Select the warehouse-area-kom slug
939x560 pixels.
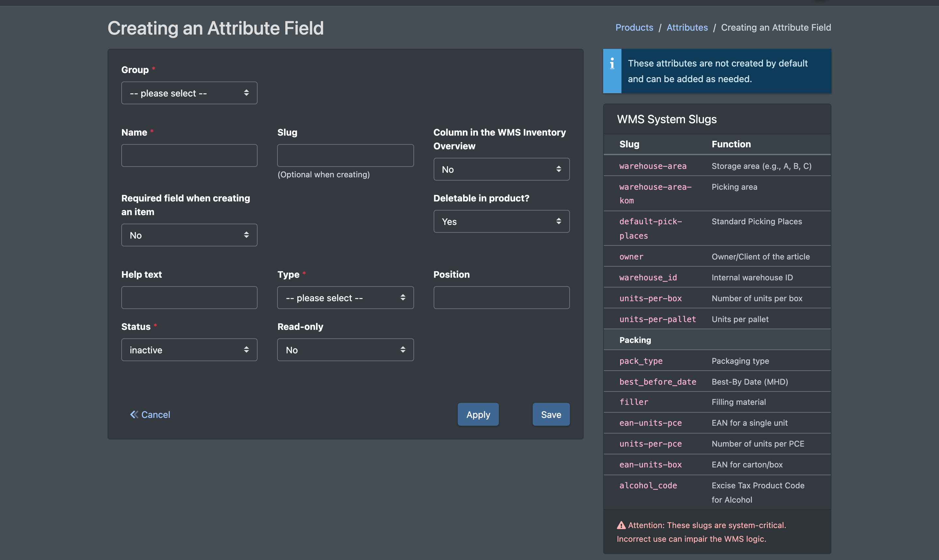click(x=655, y=194)
